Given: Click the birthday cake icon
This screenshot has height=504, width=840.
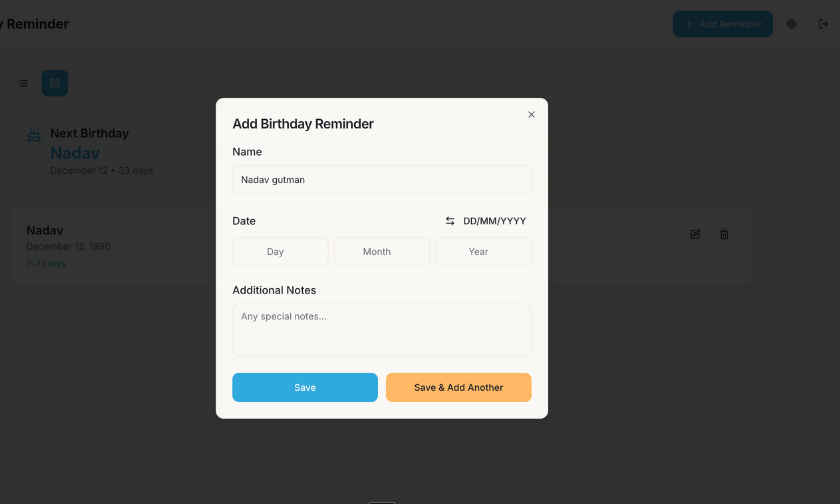Looking at the screenshot, I should (x=33, y=134).
